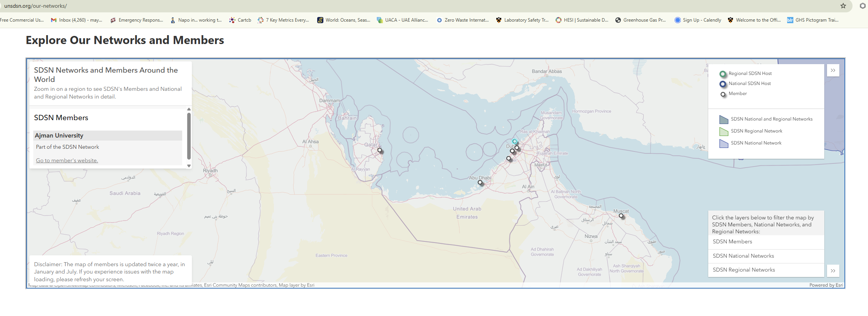The width and height of the screenshot is (868, 316).
Task: Open the Gmail Inbox bookmark
Action: point(77,20)
